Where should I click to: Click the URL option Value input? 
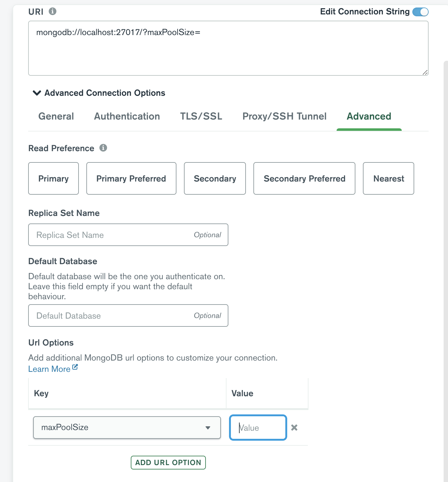tap(258, 428)
